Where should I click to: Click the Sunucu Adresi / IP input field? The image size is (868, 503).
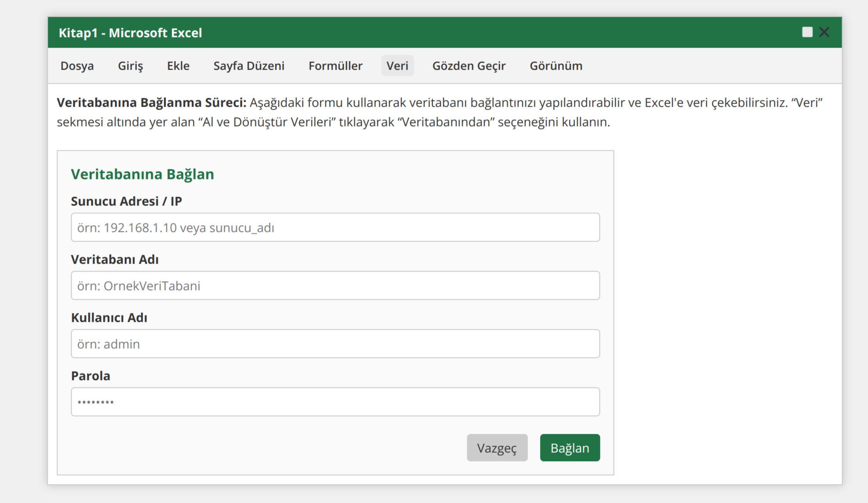click(335, 227)
